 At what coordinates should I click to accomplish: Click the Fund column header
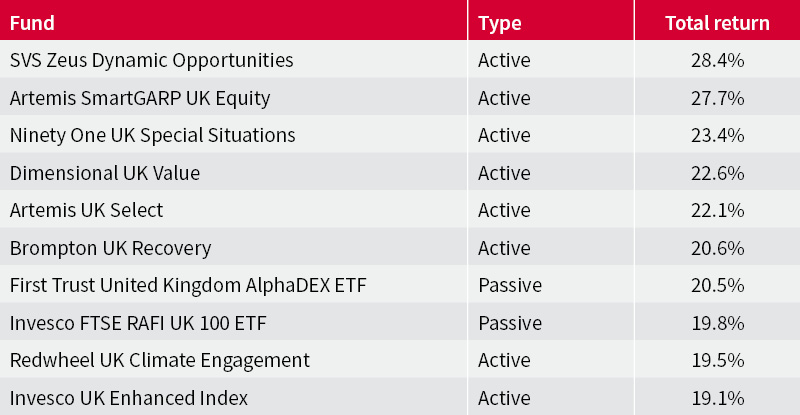(32, 22)
